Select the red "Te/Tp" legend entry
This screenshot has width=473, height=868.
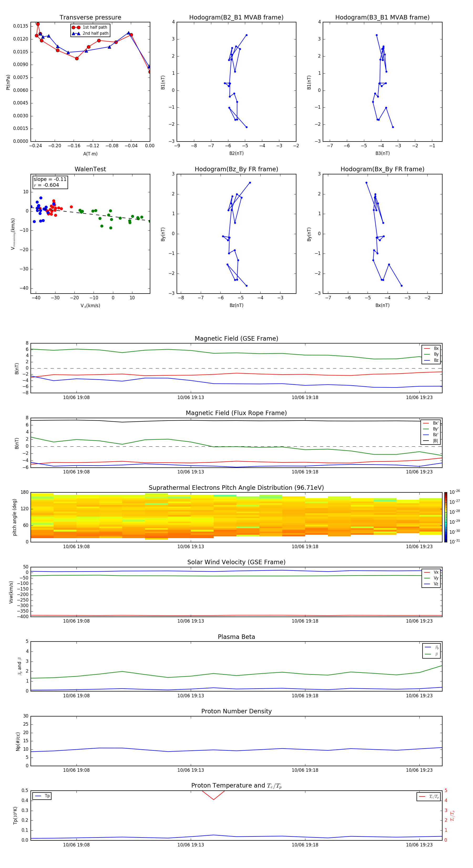429,796
